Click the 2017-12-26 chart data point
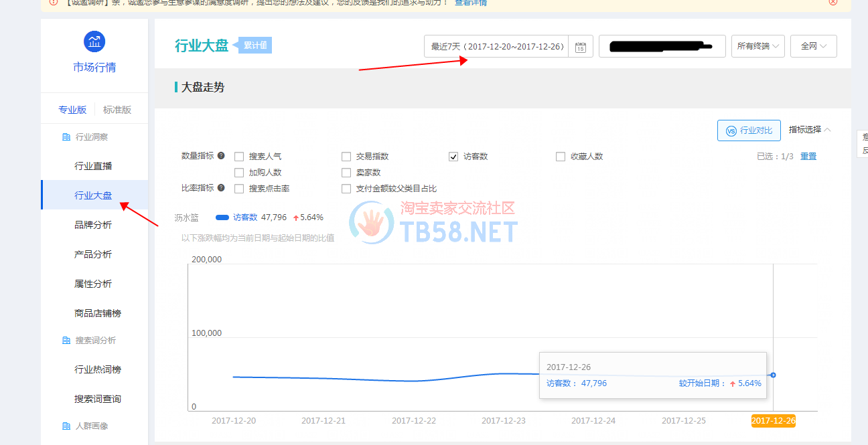The width and height of the screenshot is (868, 445). pyautogui.click(x=773, y=375)
